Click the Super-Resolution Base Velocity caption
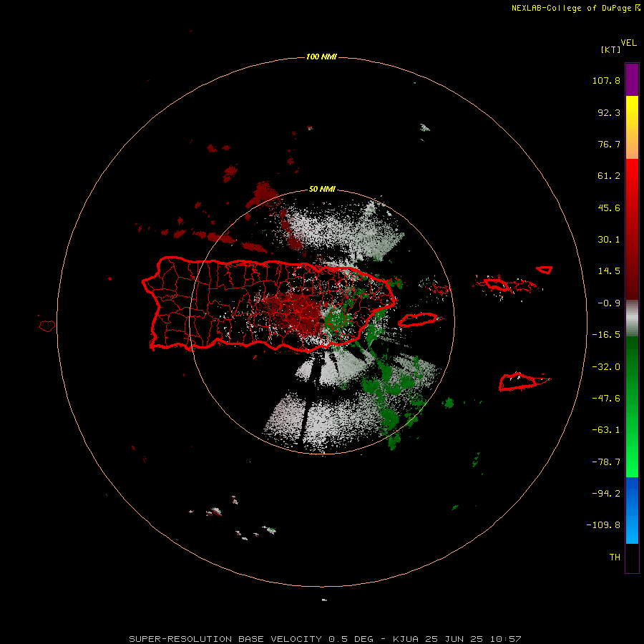The height and width of the screenshot is (644, 644). tap(326, 639)
